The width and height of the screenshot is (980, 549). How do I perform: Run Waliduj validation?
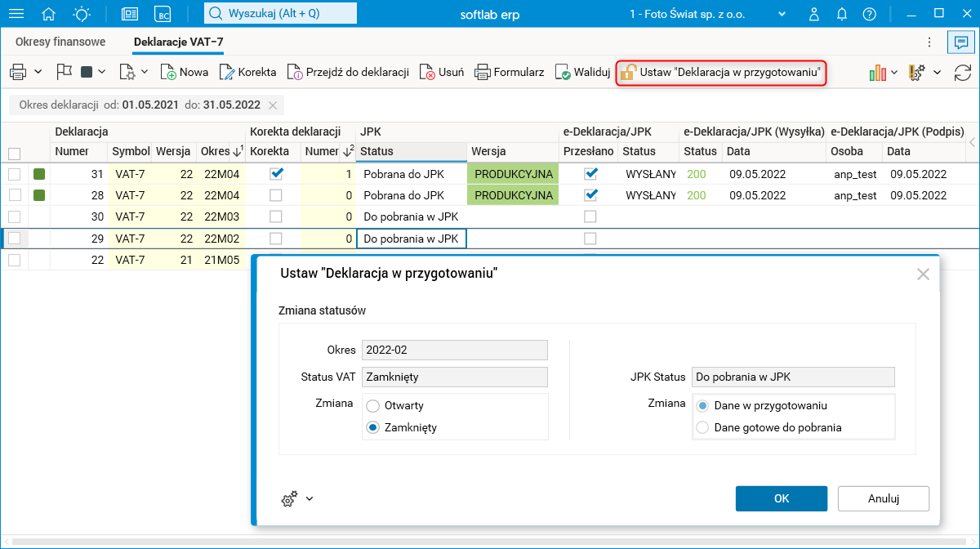(x=582, y=72)
